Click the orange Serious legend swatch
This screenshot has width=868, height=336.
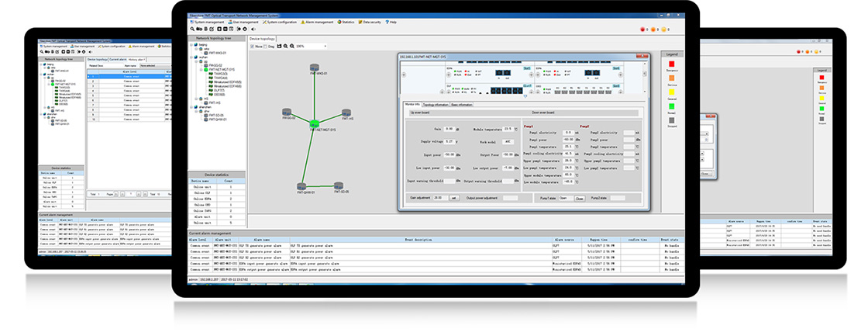point(671,78)
